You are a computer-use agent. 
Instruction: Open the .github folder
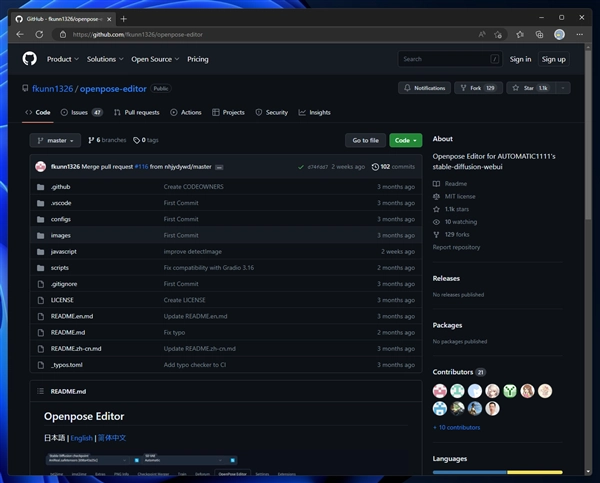60,187
